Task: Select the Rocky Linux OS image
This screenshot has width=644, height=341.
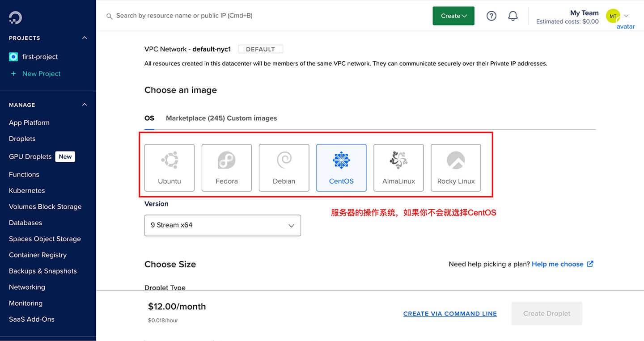Action: coord(456,168)
